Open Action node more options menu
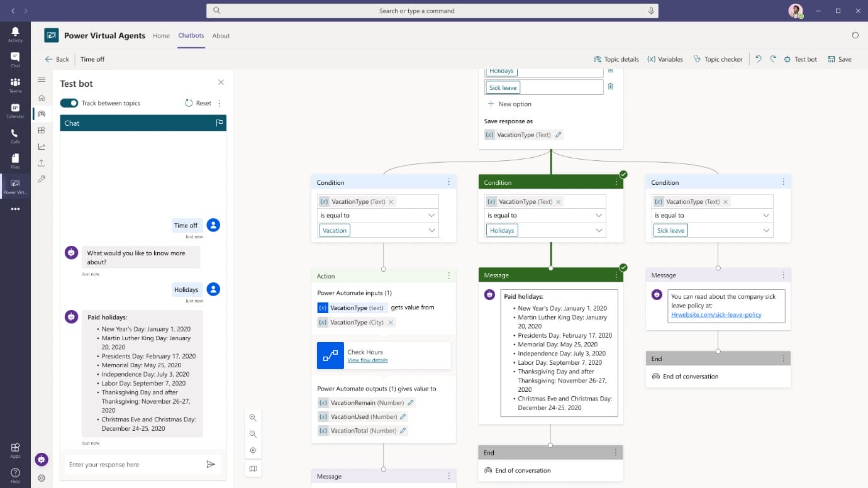The height and width of the screenshot is (488, 868). pos(448,276)
